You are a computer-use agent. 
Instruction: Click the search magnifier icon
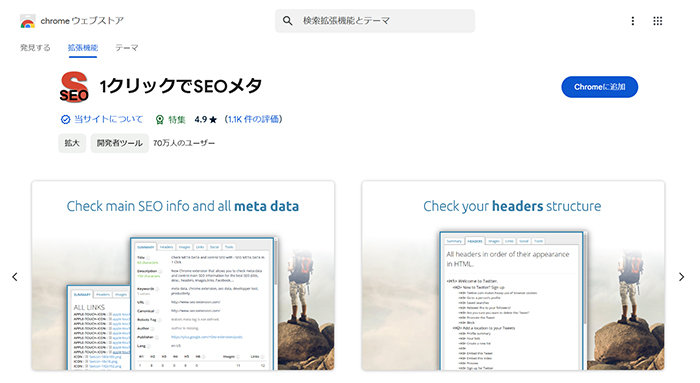click(x=288, y=21)
